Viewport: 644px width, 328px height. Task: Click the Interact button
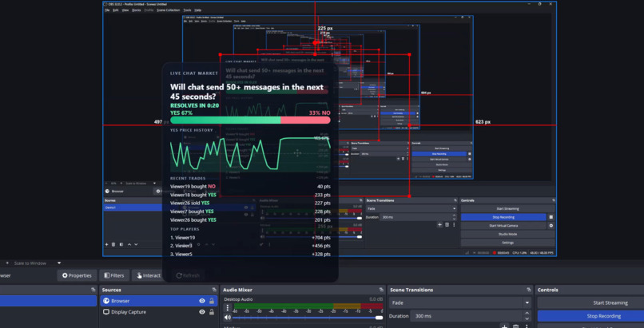[x=148, y=275]
